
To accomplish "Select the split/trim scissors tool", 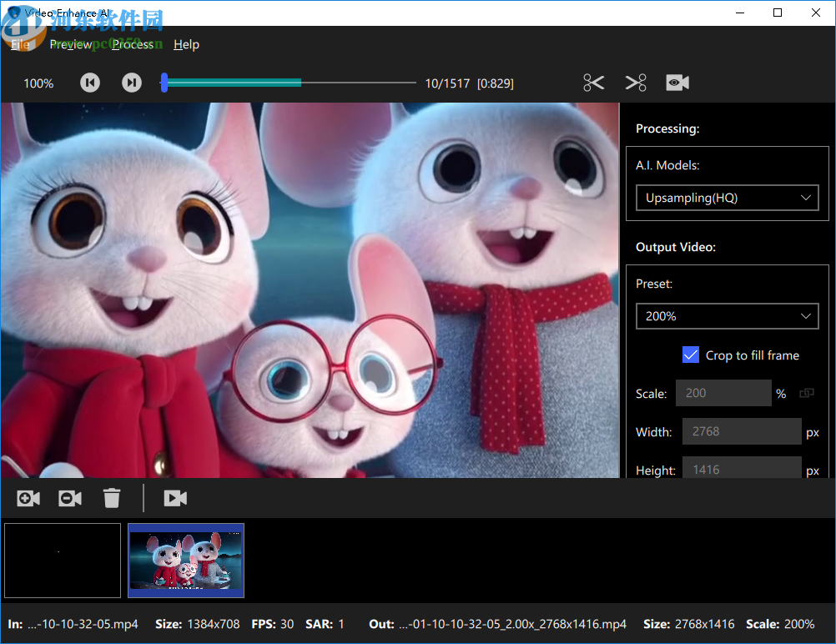I will pyautogui.click(x=593, y=83).
